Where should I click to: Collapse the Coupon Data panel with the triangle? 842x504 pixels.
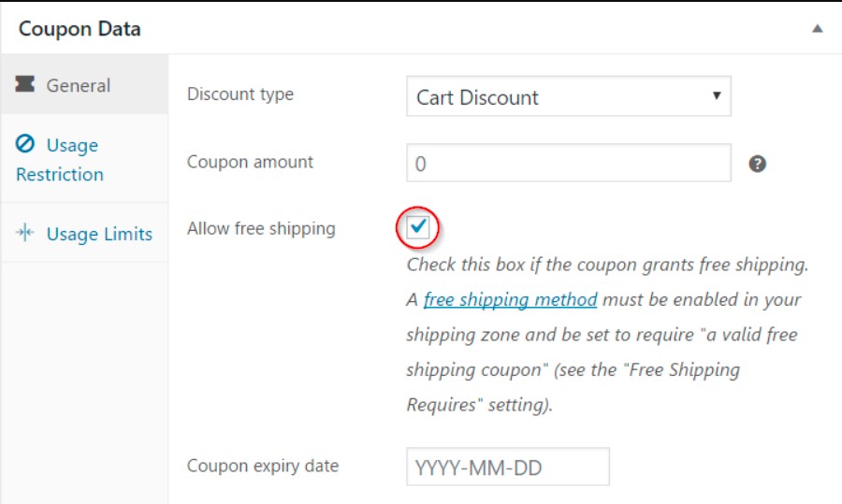pyautogui.click(x=817, y=29)
